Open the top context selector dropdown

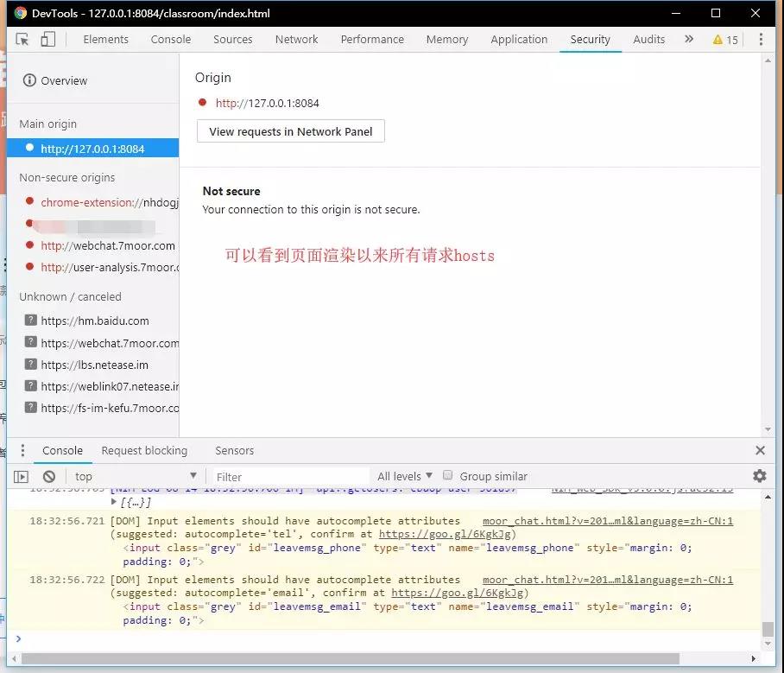click(136, 476)
